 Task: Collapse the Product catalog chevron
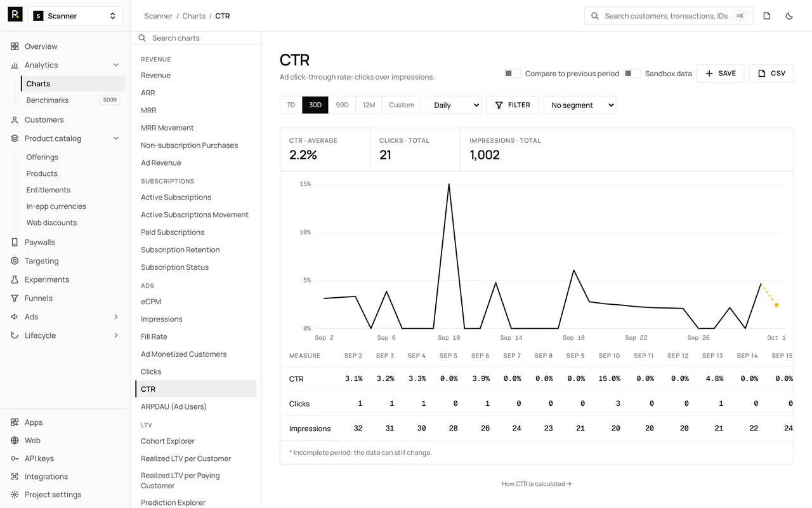point(116,138)
